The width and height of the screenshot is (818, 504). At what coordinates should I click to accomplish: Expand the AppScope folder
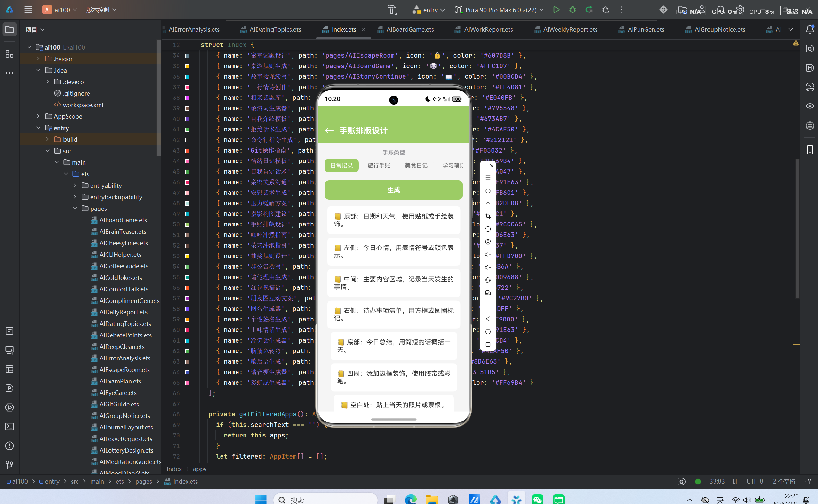pos(38,116)
